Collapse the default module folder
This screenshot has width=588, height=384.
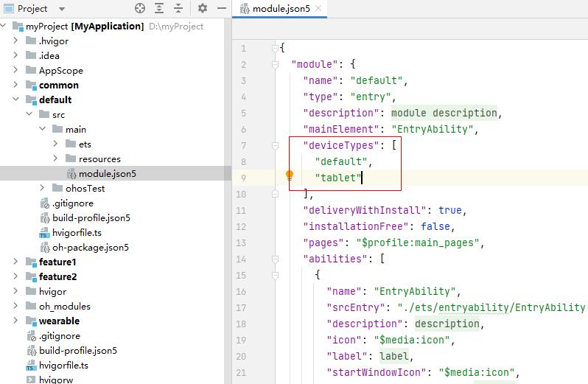point(15,100)
